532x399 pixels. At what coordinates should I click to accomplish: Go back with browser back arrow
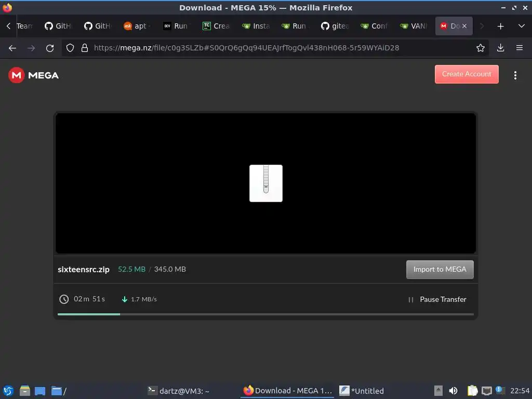coord(12,48)
